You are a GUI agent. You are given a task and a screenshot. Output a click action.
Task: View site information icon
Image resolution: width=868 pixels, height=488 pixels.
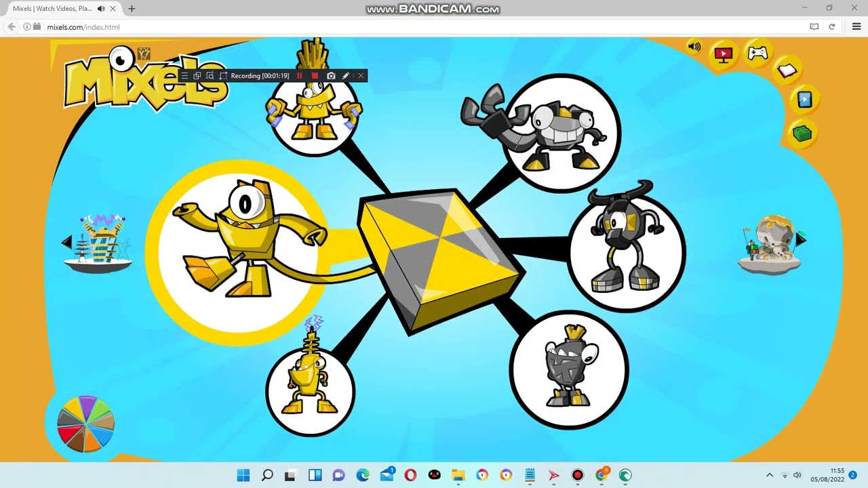tap(27, 27)
